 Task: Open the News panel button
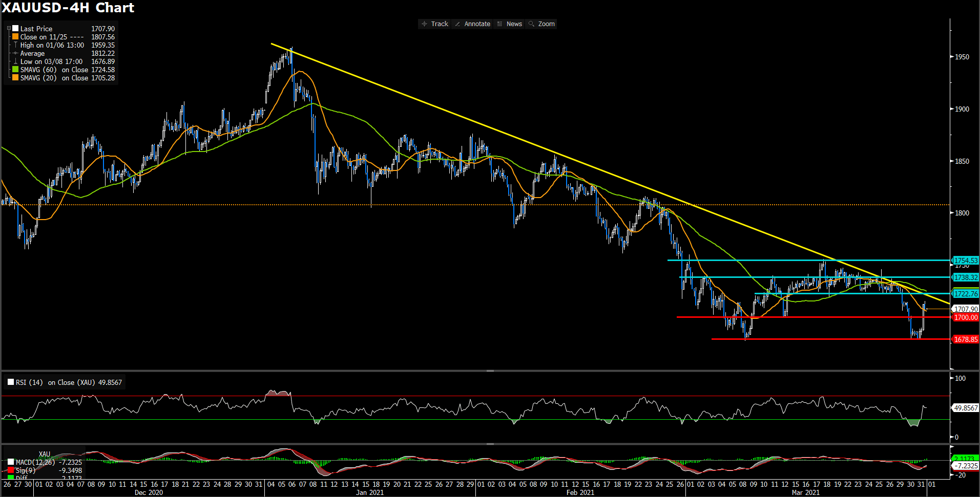click(x=509, y=24)
